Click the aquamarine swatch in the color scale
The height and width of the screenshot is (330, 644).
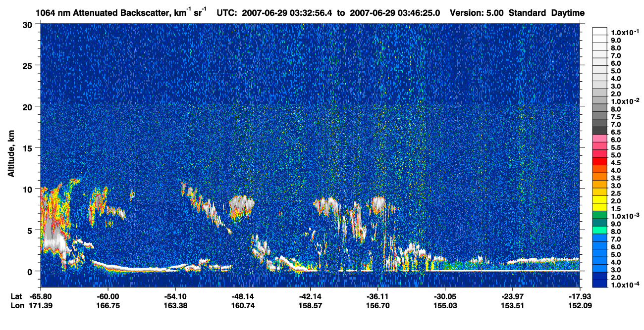[599, 231]
